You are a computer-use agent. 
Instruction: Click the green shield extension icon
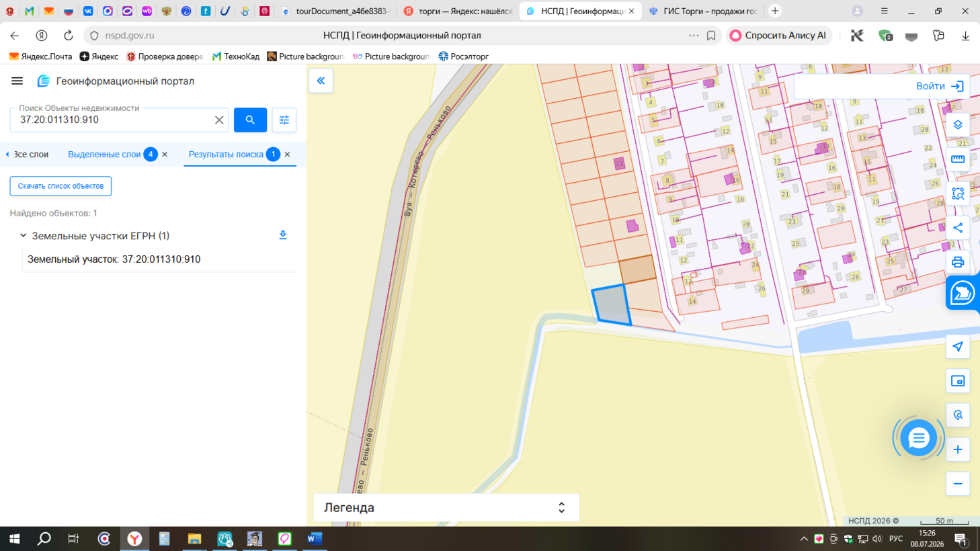coord(885,36)
